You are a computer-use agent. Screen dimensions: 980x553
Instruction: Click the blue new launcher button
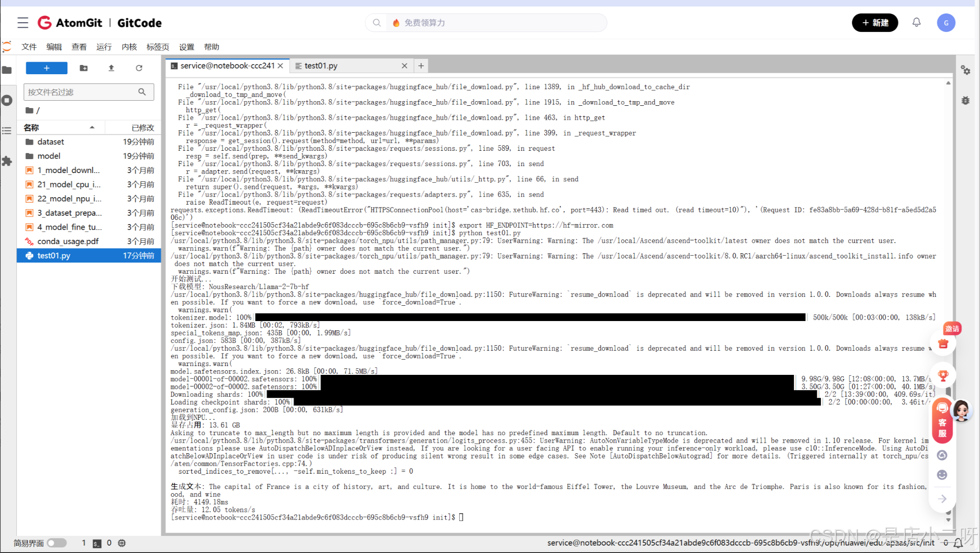(46, 68)
